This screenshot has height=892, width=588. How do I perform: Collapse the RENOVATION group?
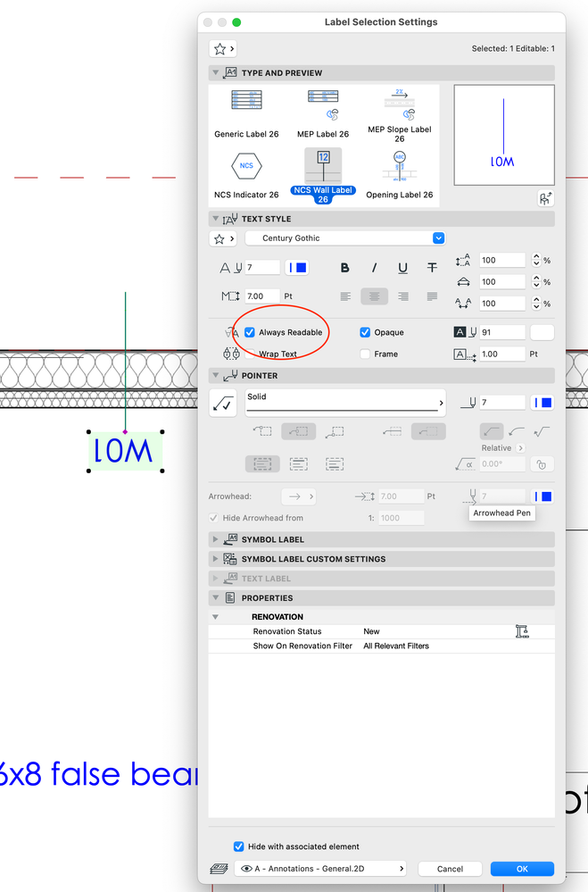pyautogui.click(x=216, y=617)
